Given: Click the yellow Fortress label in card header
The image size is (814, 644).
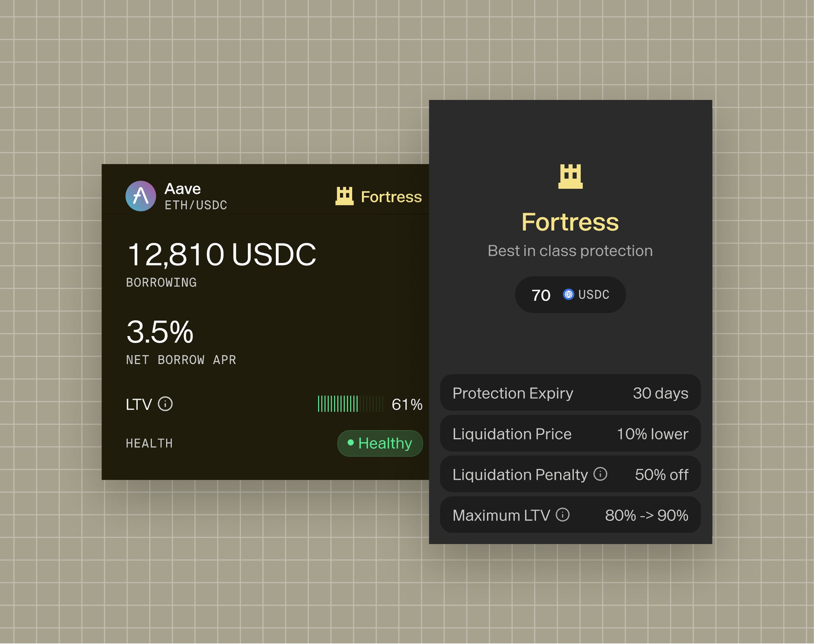Looking at the screenshot, I should click(x=391, y=197).
